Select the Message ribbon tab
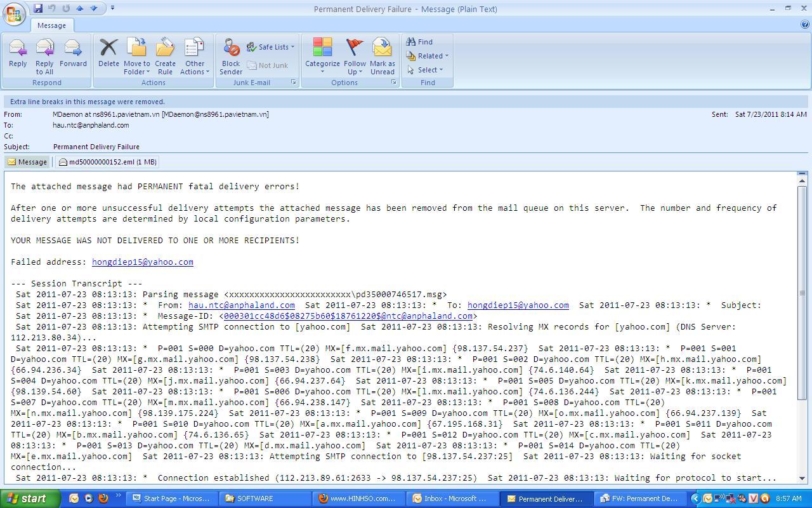This screenshot has width=812, height=508. [51, 25]
